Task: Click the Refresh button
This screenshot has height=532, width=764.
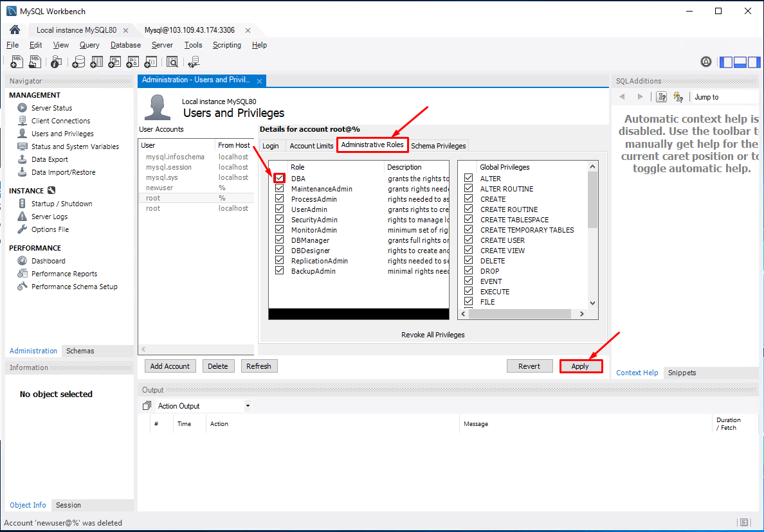Action: 259,366
